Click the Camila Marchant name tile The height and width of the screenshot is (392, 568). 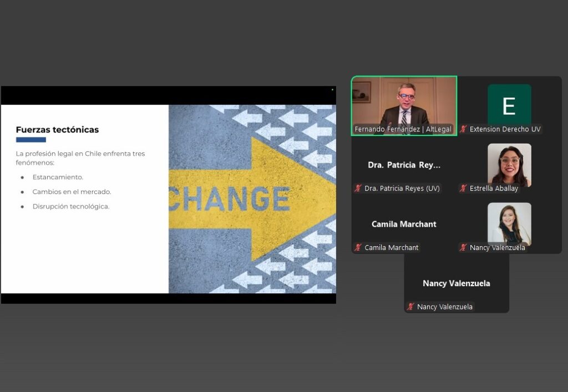(x=404, y=225)
